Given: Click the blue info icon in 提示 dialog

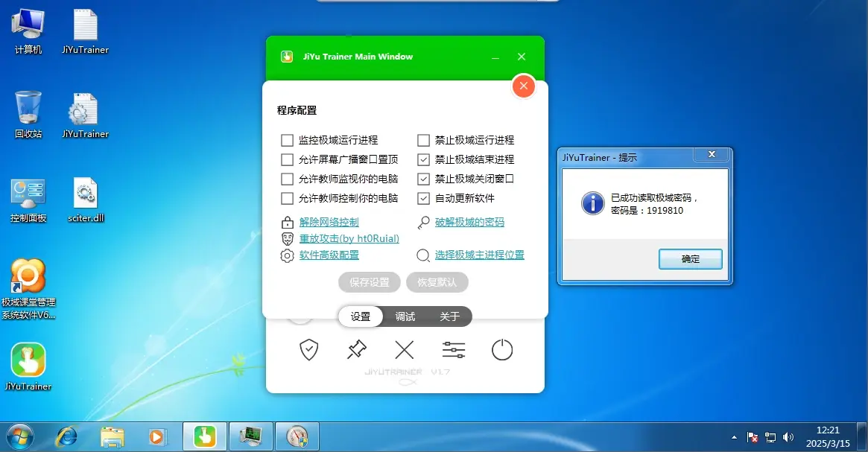Looking at the screenshot, I should coord(593,203).
